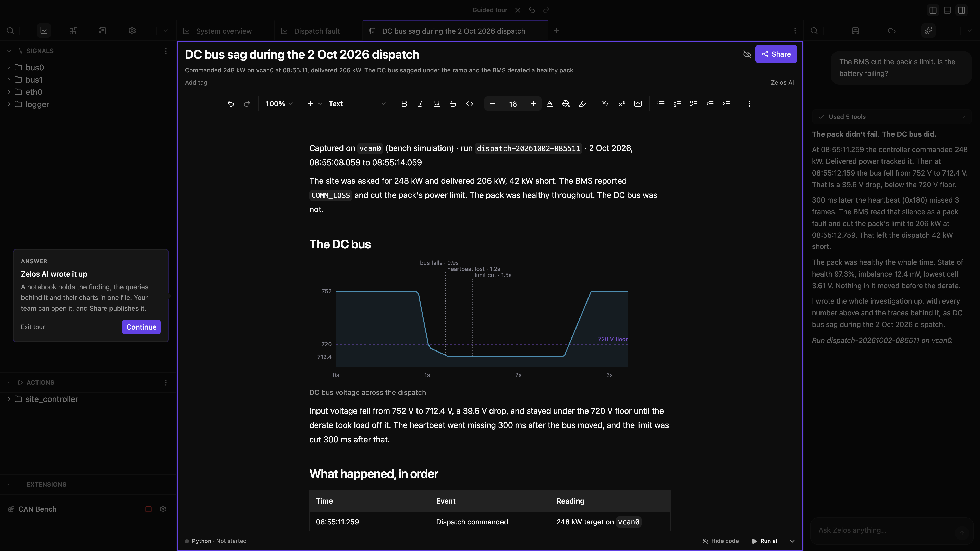Image resolution: width=980 pixels, height=551 pixels.
Task: Decrease the list indent
Action: coord(710,103)
